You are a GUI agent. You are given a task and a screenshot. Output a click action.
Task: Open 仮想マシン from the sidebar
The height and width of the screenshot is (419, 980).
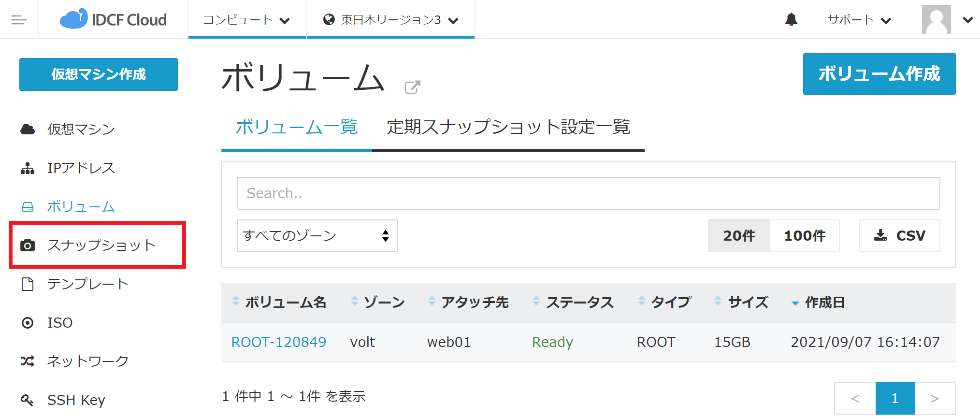click(x=81, y=129)
